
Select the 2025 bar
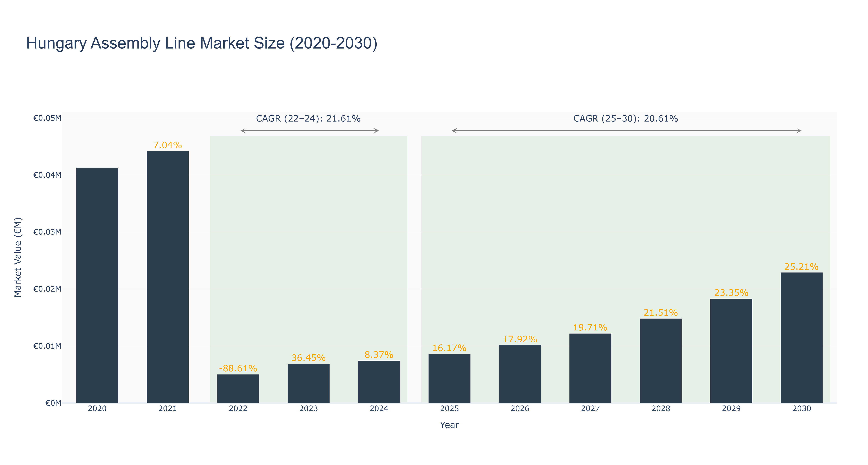[449, 378]
